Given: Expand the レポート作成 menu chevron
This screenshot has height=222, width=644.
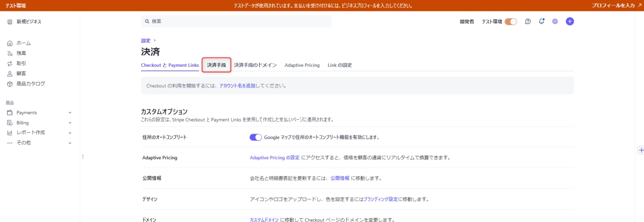Looking at the screenshot, I should [70, 133].
